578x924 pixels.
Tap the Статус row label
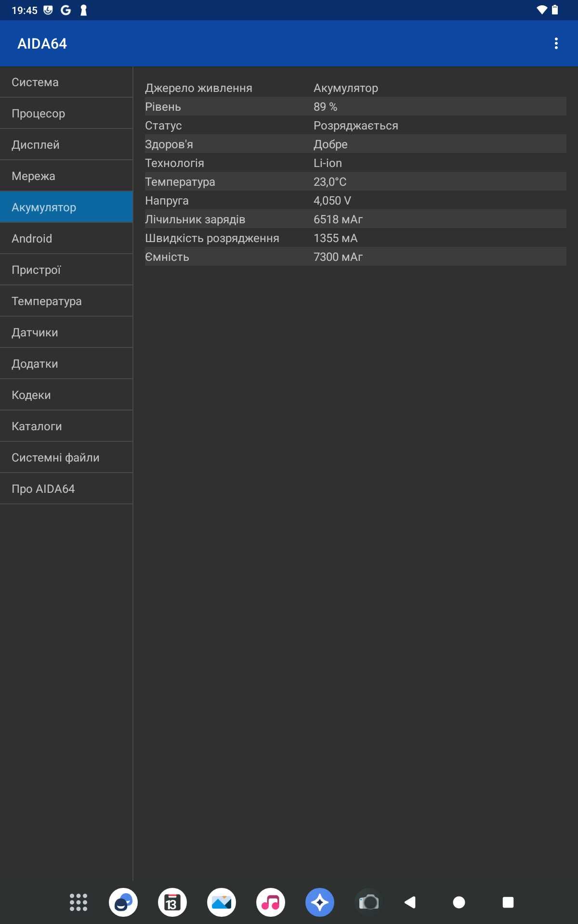pyautogui.click(x=163, y=126)
